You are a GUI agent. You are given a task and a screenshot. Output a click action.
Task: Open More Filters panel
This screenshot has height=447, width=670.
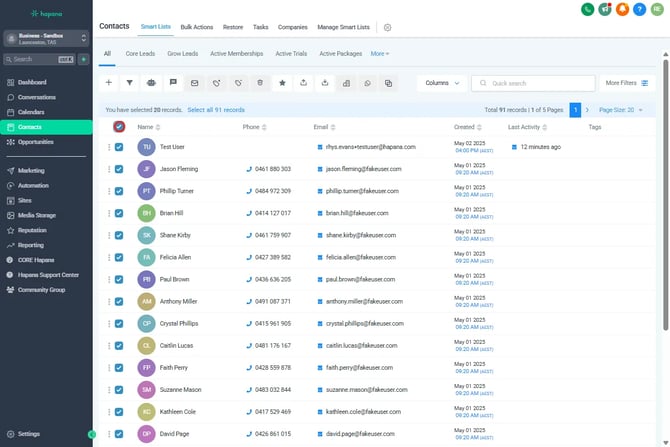(627, 83)
